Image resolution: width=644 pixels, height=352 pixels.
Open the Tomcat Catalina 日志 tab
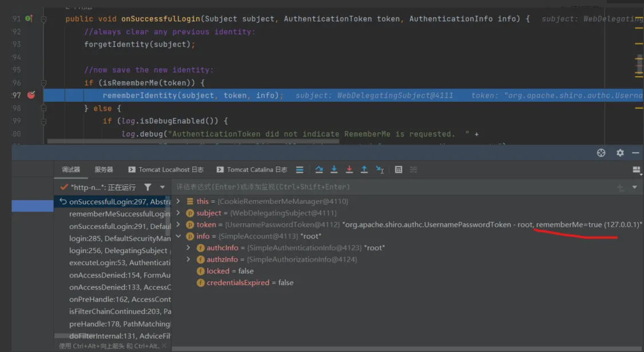[252, 169]
